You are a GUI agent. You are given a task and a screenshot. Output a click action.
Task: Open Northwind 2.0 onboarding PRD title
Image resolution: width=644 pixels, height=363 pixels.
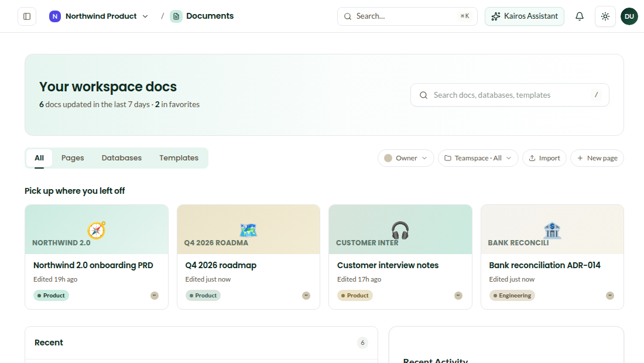[93, 265]
